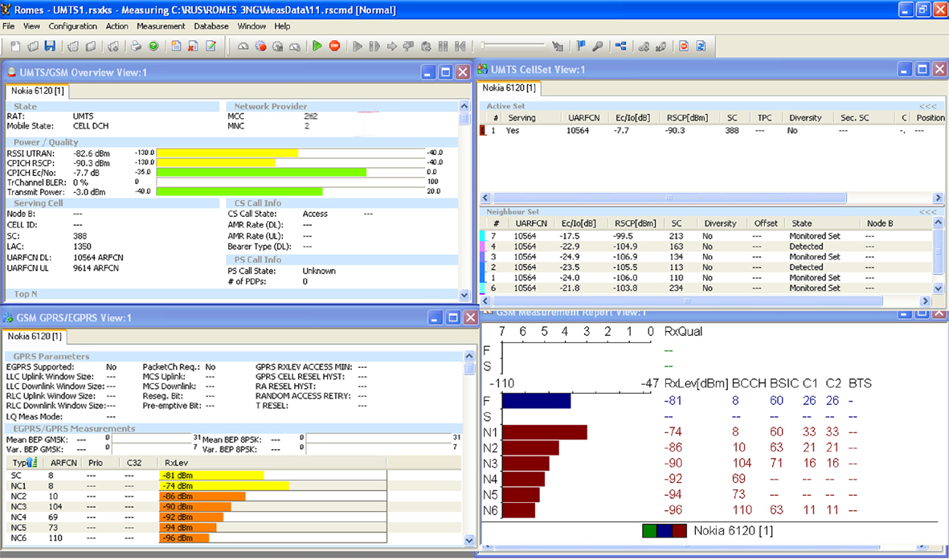Click the blue tree-structure toolbar icon
The image size is (949, 560).
click(620, 46)
